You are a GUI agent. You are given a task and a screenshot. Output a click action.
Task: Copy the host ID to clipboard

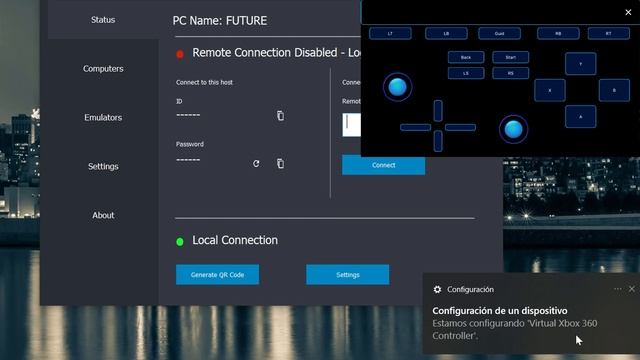tap(280, 116)
